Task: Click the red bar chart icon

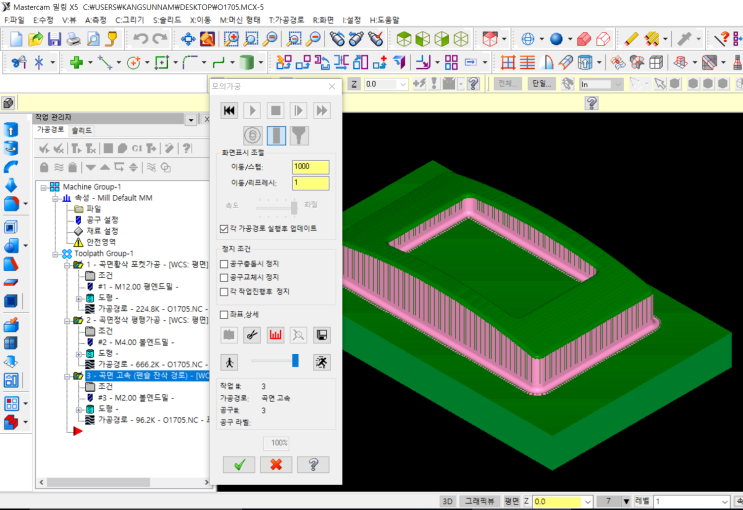Action: pyautogui.click(x=275, y=334)
